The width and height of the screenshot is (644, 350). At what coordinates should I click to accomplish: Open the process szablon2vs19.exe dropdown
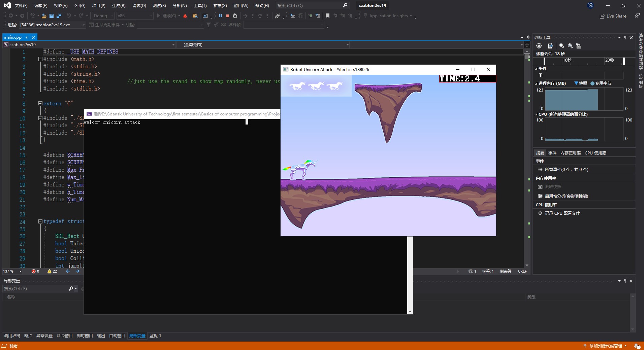[x=84, y=25]
